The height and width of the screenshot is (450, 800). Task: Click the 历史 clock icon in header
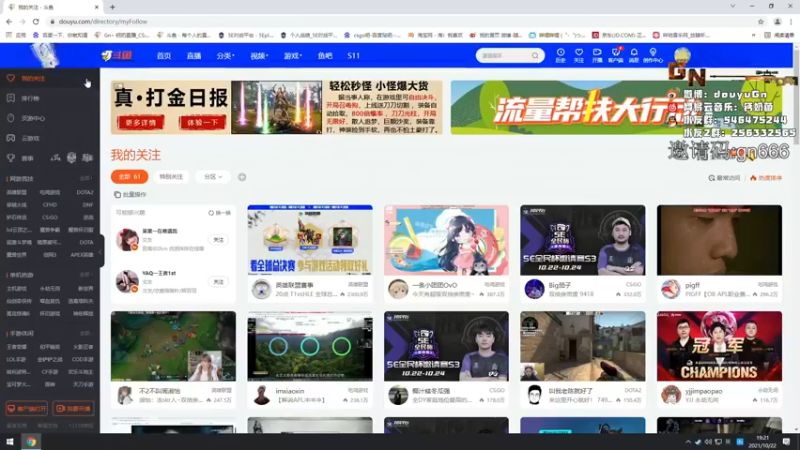coord(560,53)
